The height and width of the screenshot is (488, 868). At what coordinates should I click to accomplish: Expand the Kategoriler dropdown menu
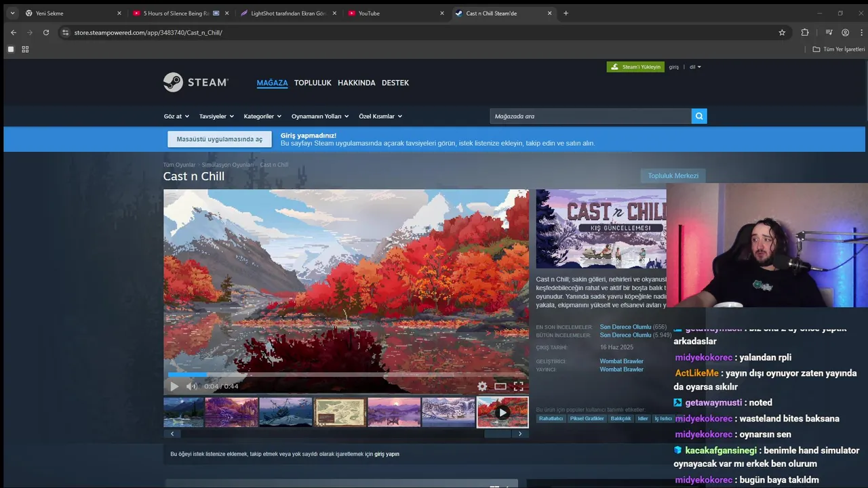point(263,117)
